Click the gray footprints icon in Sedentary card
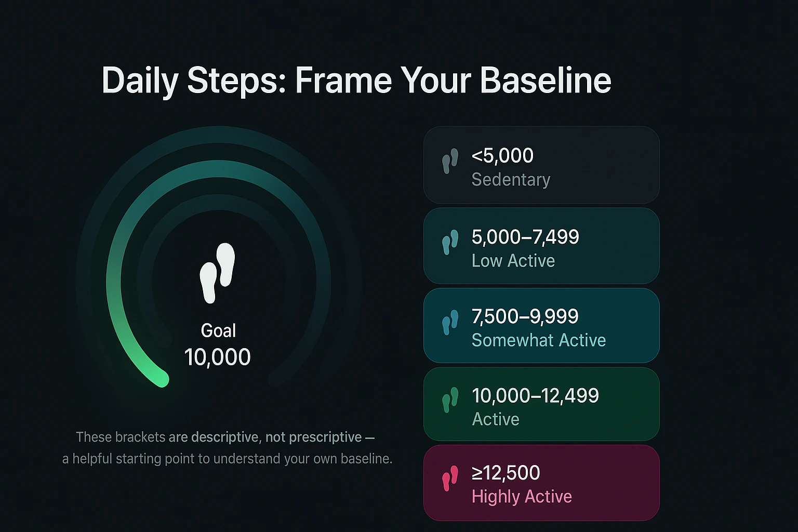 (x=450, y=161)
